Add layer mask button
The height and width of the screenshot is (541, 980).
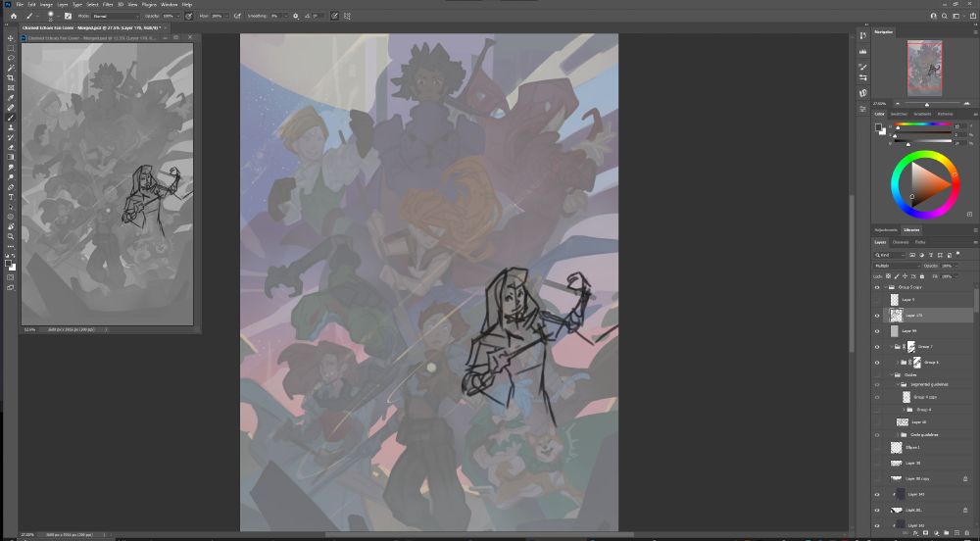(925, 533)
